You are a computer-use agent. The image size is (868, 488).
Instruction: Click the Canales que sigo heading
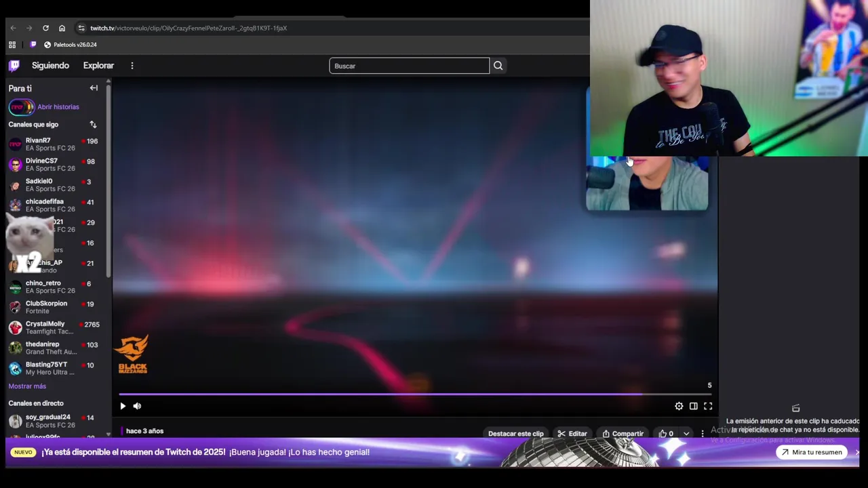(x=33, y=125)
